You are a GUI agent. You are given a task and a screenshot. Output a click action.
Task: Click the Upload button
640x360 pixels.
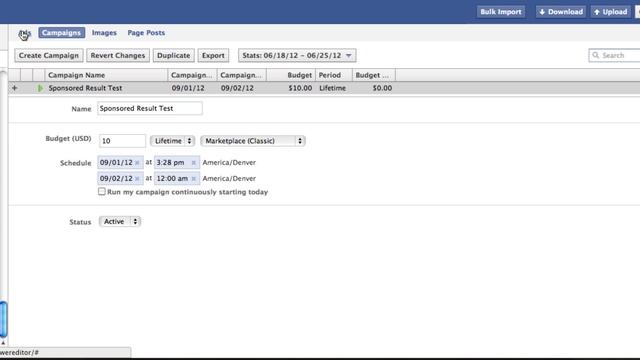[611, 12]
